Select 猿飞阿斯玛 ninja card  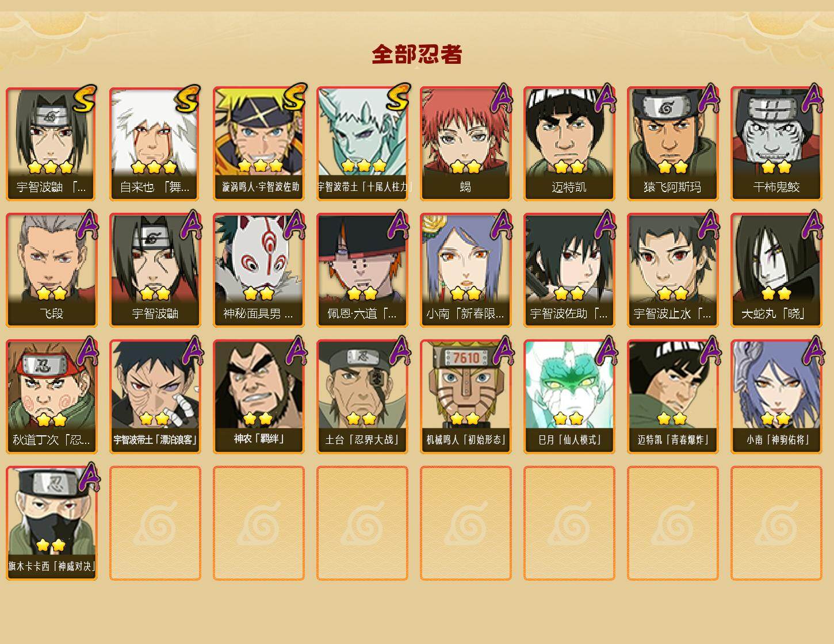(x=672, y=144)
